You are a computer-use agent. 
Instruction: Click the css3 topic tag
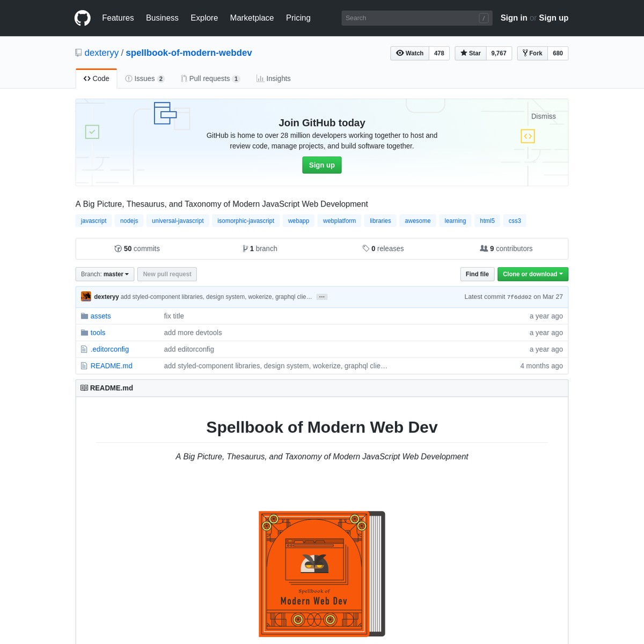coord(515,221)
